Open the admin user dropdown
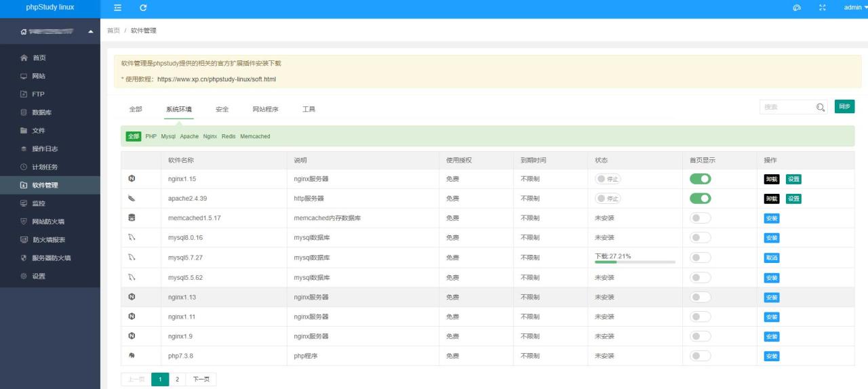The image size is (868, 389). [x=854, y=7]
